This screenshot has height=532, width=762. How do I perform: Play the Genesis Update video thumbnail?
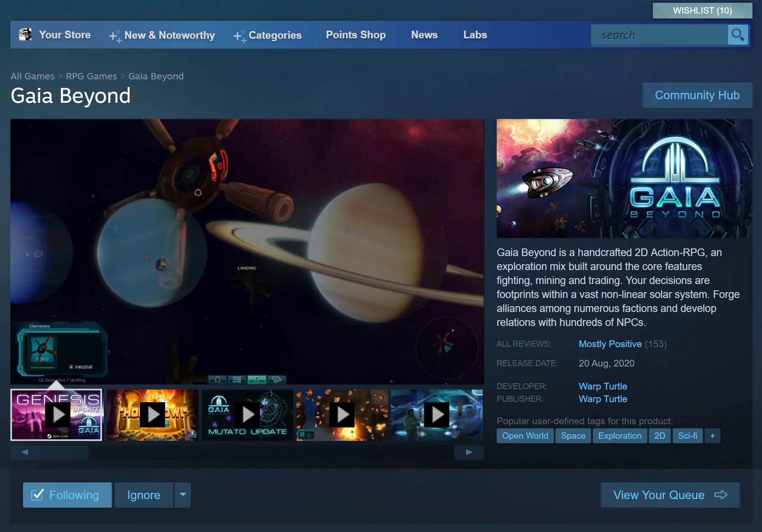(x=56, y=415)
